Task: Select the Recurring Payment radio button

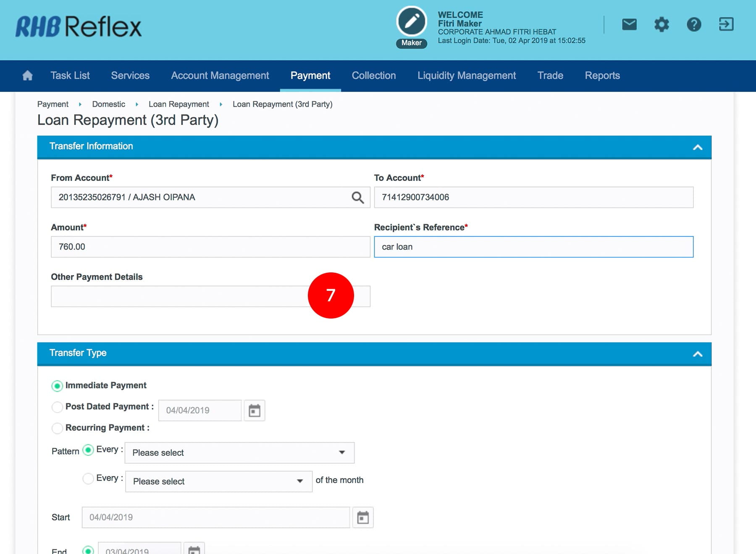Action: [57, 428]
